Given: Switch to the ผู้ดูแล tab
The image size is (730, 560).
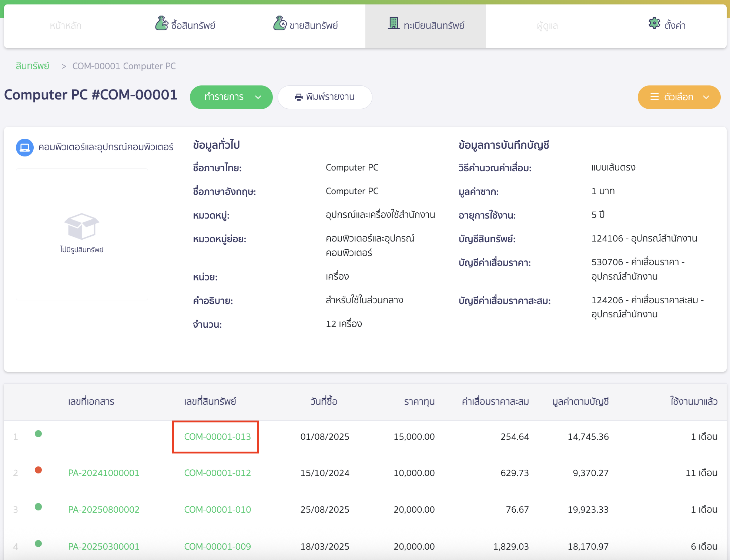Looking at the screenshot, I should (547, 26).
